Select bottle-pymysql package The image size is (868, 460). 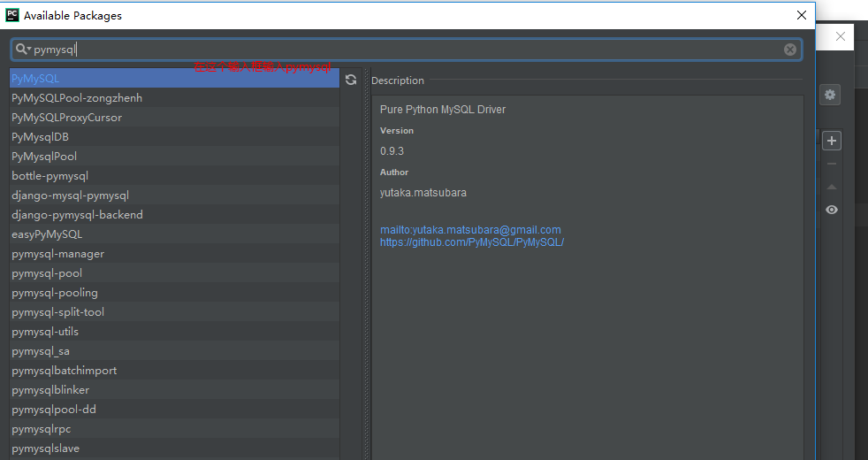174,176
